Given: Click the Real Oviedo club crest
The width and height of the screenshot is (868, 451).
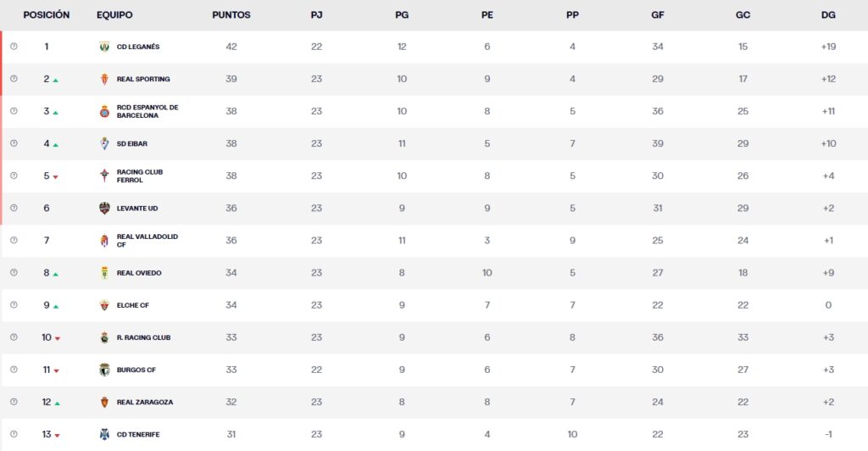Looking at the screenshot, I should tap(104, 273).
